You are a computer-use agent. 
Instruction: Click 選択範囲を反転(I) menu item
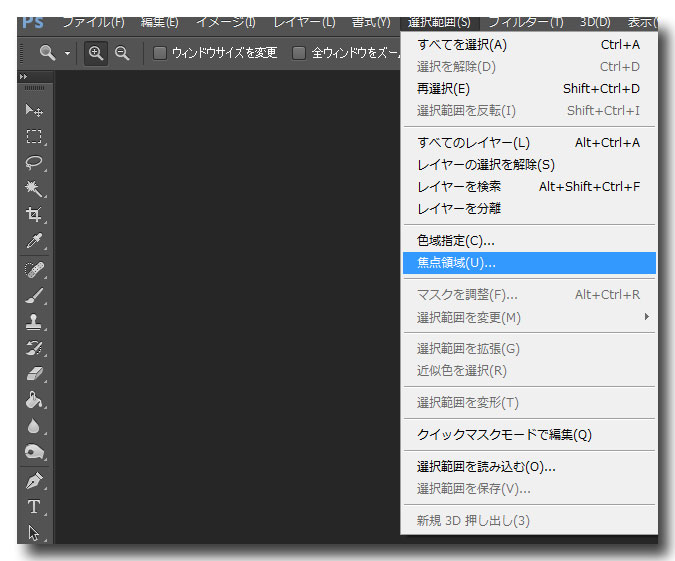529,111
